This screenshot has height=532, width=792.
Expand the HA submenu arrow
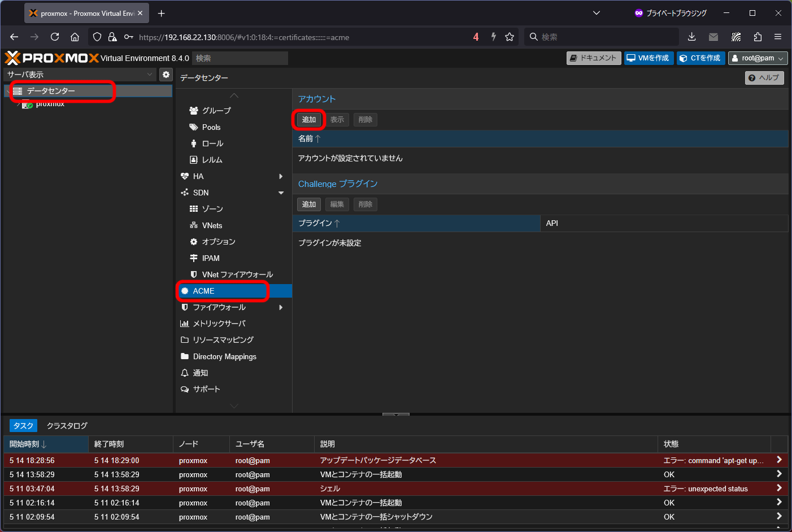point(281,176)
